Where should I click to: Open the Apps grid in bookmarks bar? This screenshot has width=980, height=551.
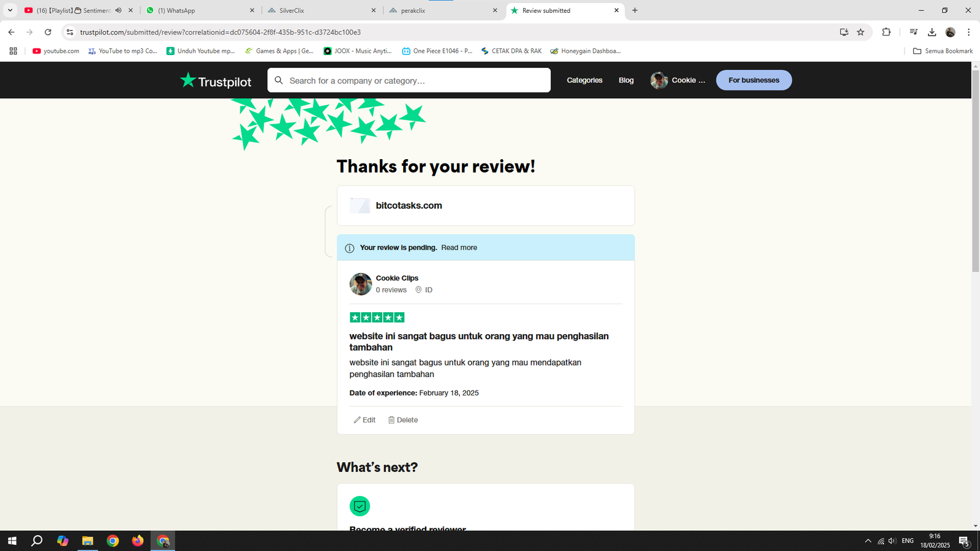point(13,51)
